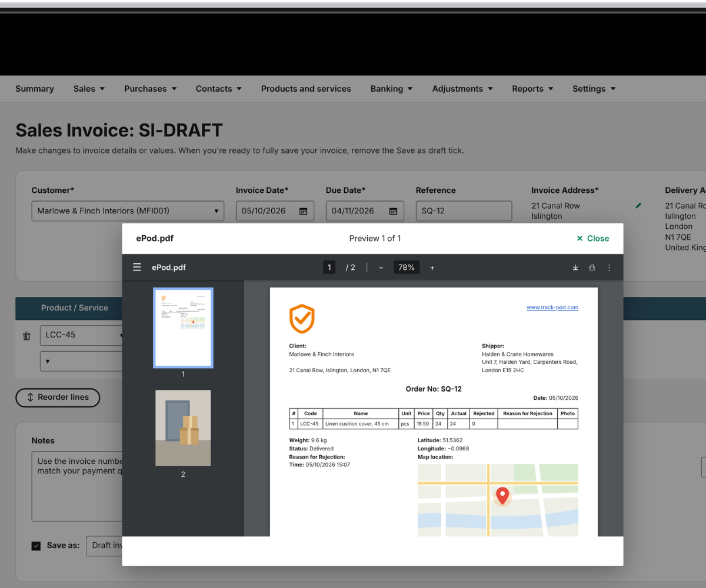This screenshot has width=706, height=588.
Task: Click the red map location pin
Action: tap(502, 496)
